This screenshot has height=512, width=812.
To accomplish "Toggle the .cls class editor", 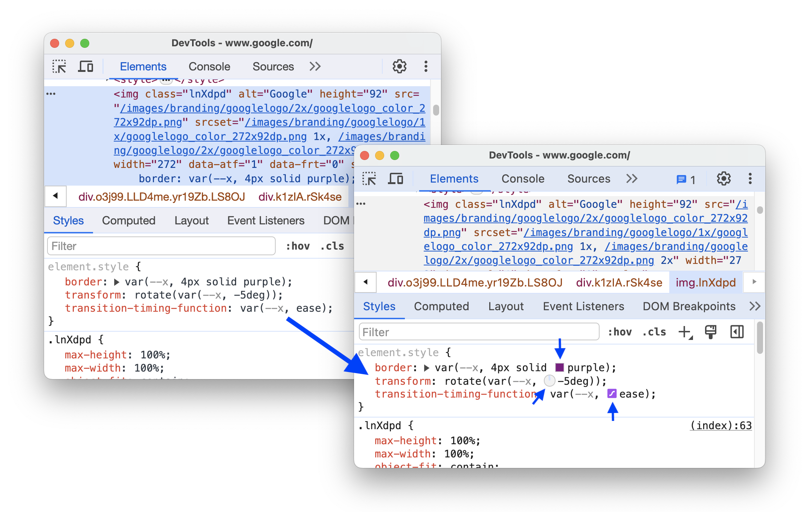I will 655,332.
